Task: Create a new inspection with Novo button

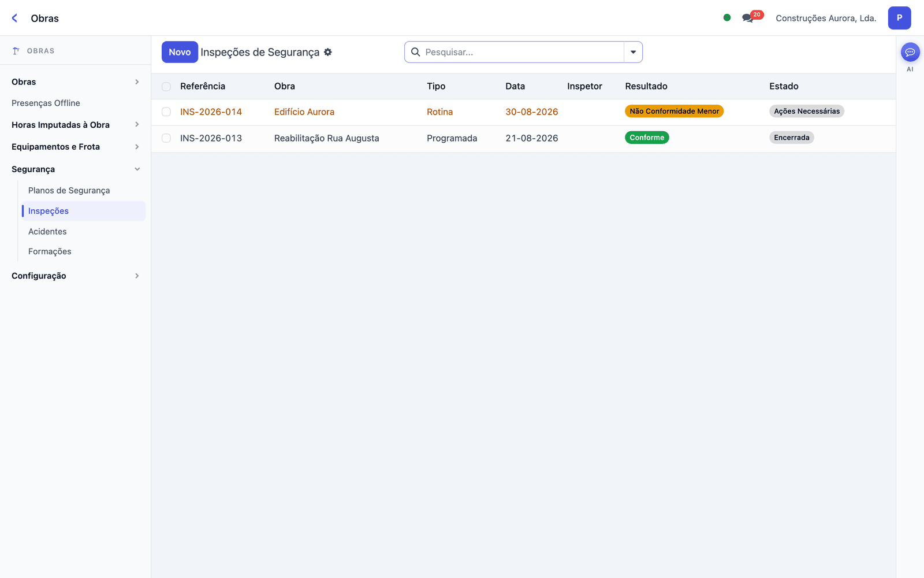Action: 180,52
